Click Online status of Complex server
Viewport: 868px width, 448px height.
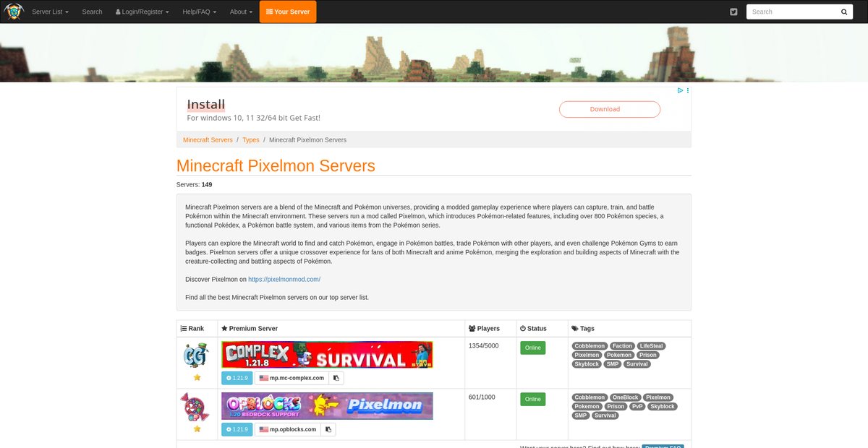532,348
